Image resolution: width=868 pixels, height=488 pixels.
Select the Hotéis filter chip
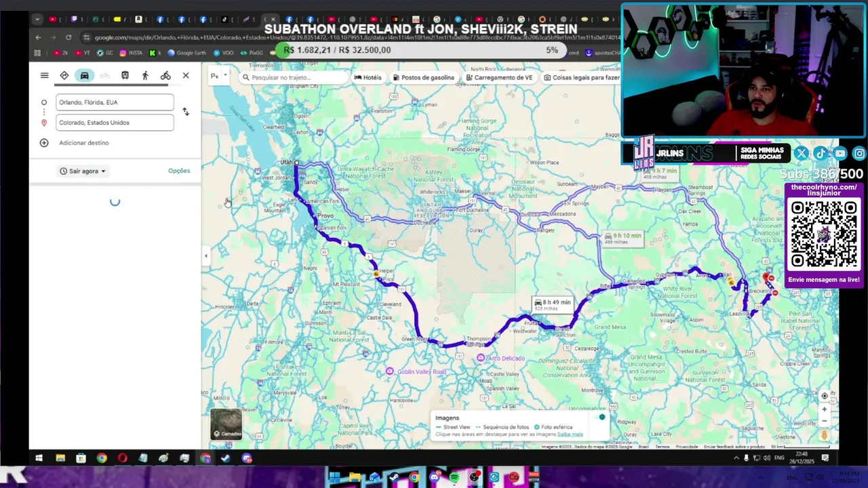(368, 77)
